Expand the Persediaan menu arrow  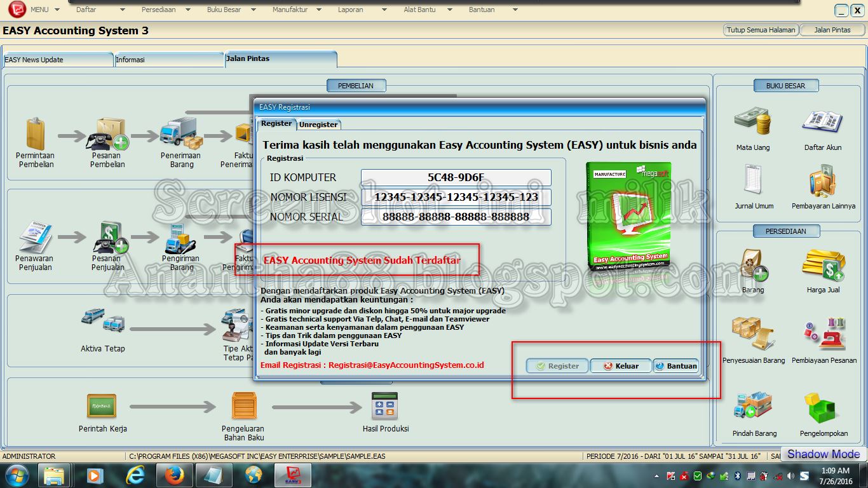[188, 10]
